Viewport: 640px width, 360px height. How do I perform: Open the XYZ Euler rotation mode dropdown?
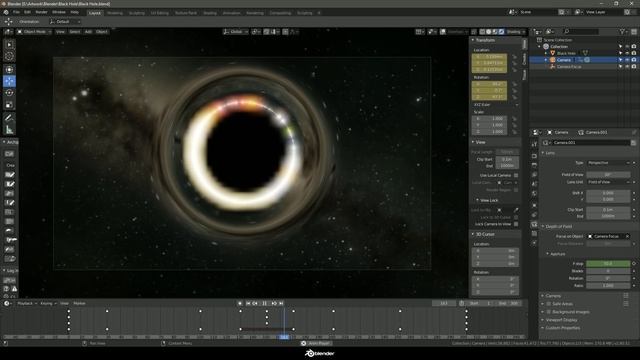496,105
